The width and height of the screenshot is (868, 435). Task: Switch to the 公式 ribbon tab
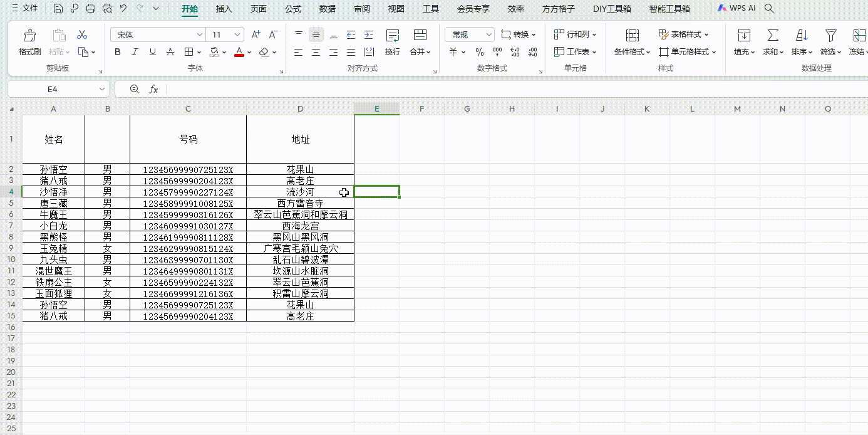point(292,9)
